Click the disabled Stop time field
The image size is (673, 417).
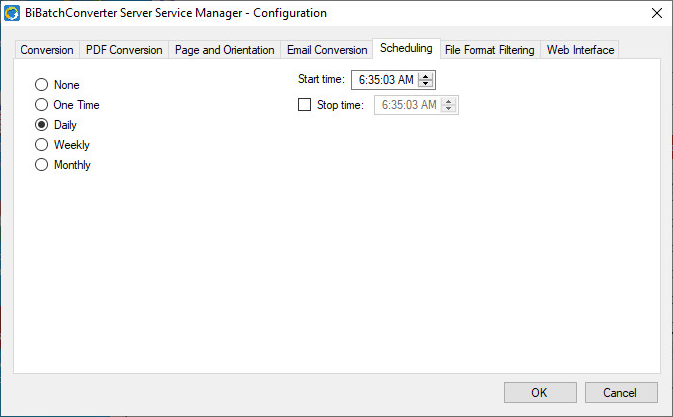408,105
